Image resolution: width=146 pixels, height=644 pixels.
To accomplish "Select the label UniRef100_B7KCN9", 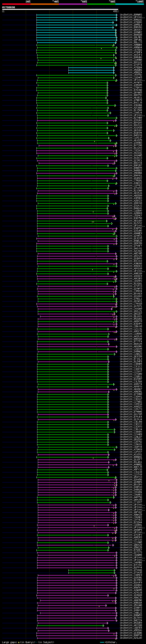I will 131,90.
